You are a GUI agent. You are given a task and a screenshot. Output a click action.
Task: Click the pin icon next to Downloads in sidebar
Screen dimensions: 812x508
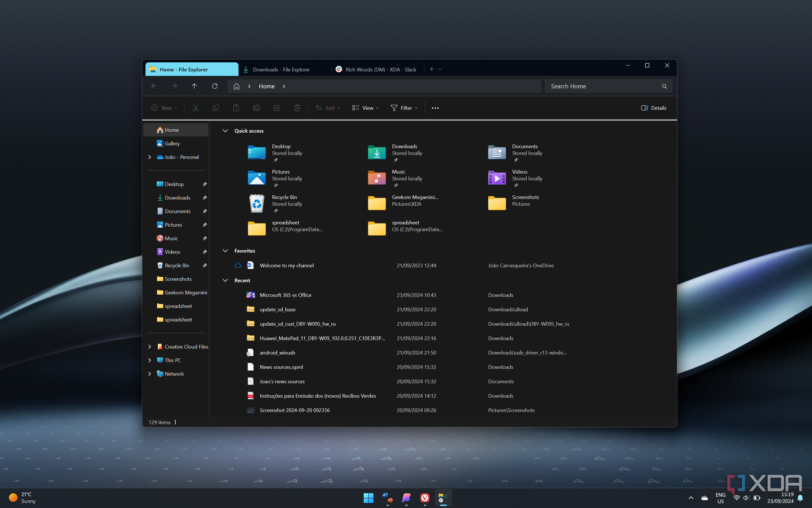coord(205,198)
